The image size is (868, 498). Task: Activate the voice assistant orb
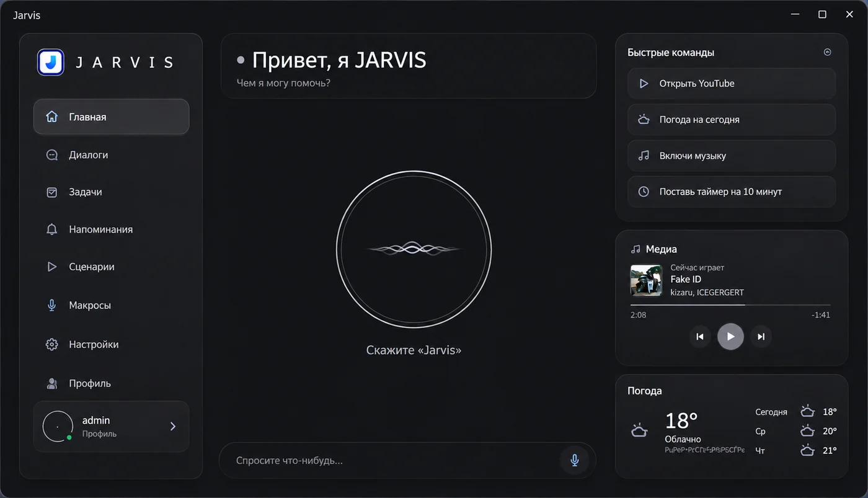(x=414, y=250)
